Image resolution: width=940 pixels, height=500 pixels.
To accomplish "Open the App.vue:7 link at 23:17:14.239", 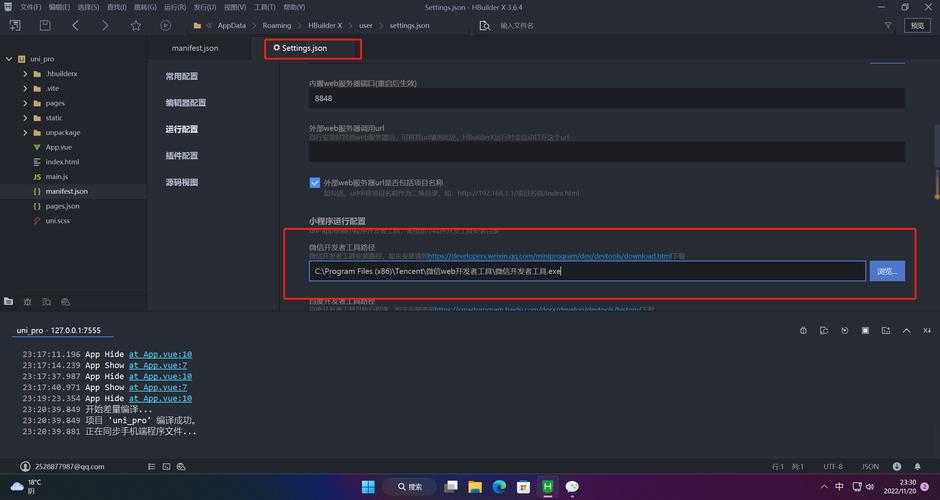I will (158, 365).
